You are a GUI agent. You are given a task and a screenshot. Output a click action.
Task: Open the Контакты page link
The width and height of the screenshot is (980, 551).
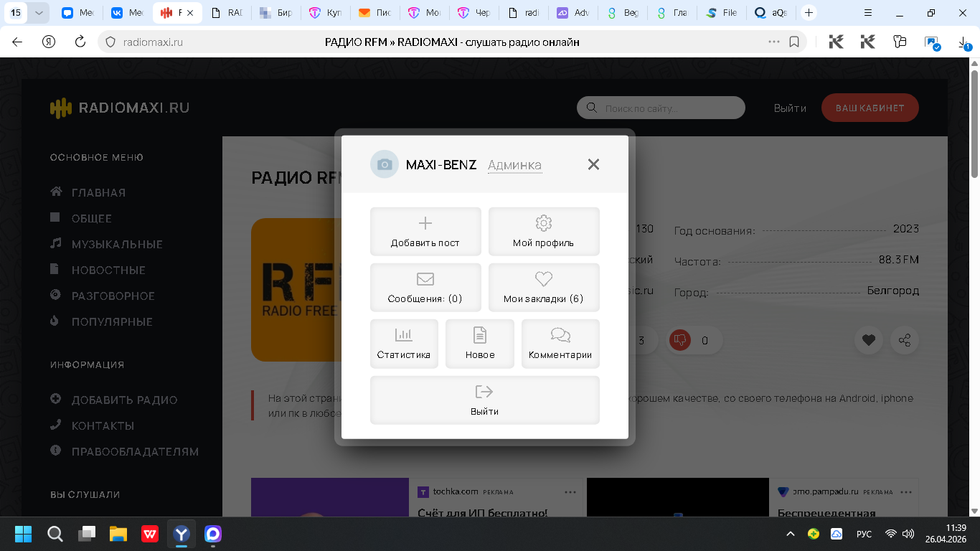[x=103, y=425]
